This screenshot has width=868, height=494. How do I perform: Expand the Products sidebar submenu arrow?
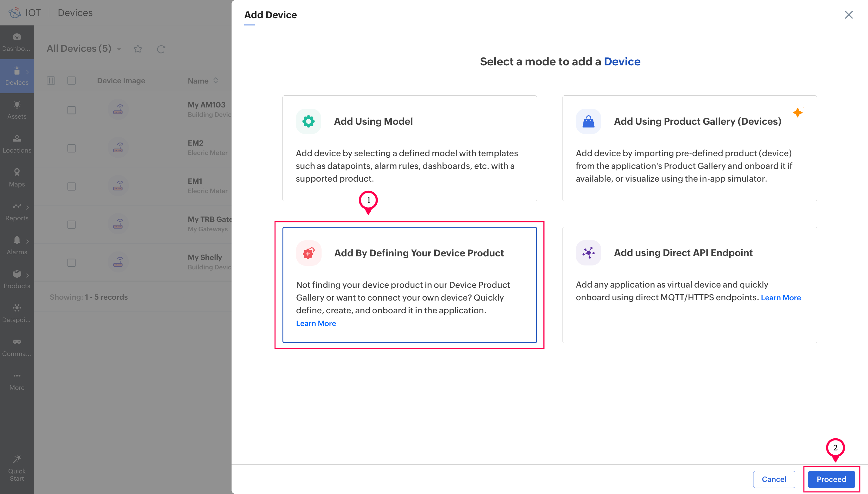pos(28,275)
